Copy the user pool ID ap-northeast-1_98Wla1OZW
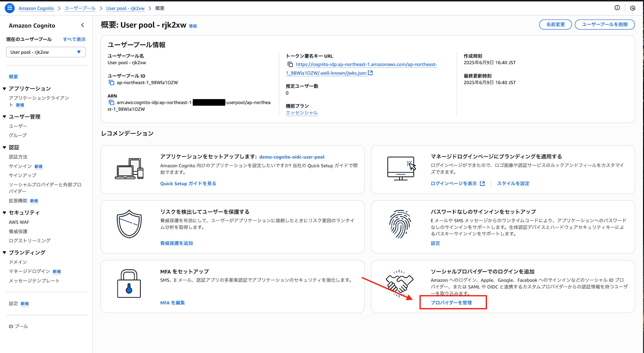Screen dimensions: 644x353 111,83
